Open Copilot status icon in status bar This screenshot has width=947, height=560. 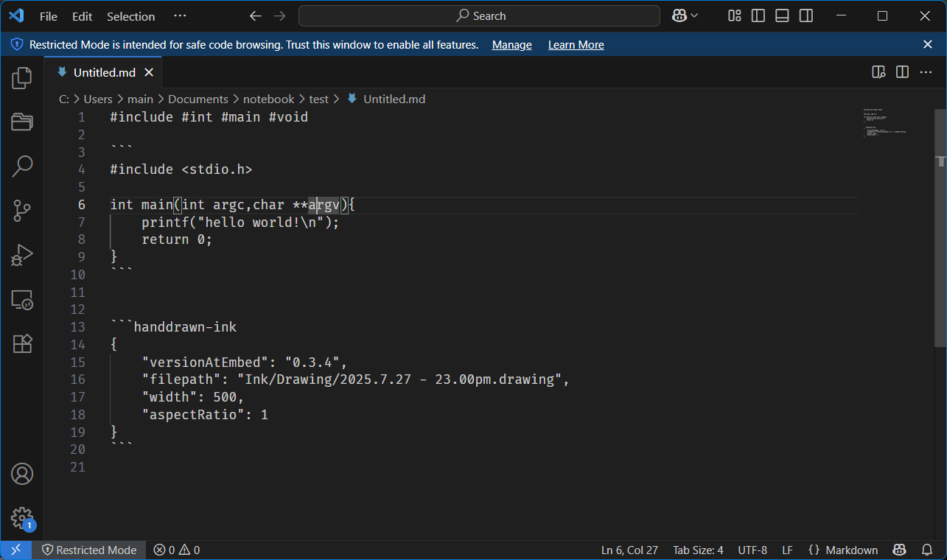[900, 550]
